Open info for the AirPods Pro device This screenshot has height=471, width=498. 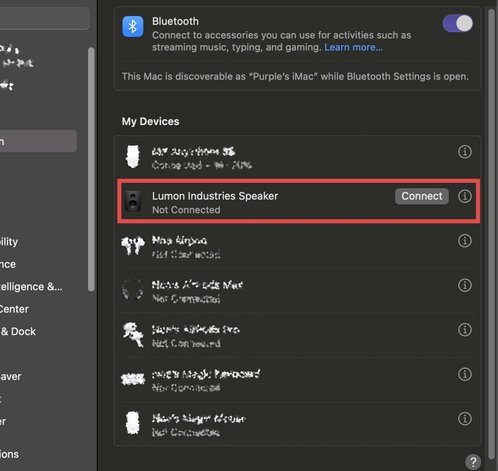465,330
